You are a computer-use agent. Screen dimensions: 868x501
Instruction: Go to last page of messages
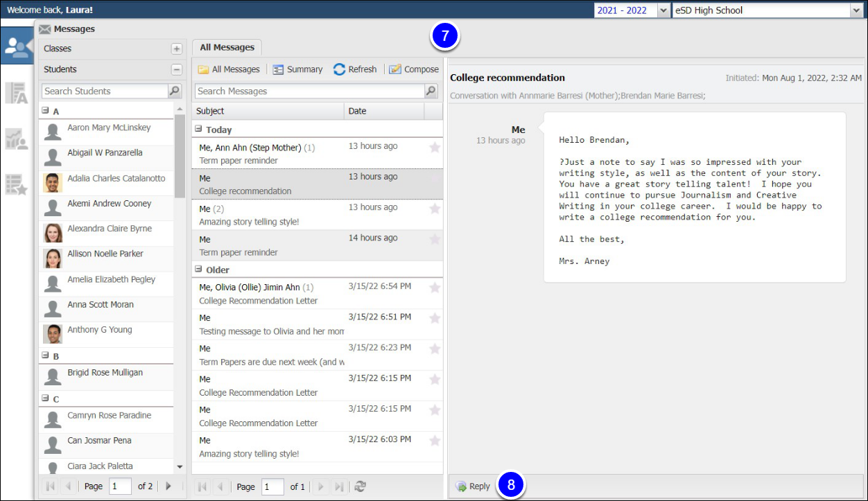[x=338, y=486]
